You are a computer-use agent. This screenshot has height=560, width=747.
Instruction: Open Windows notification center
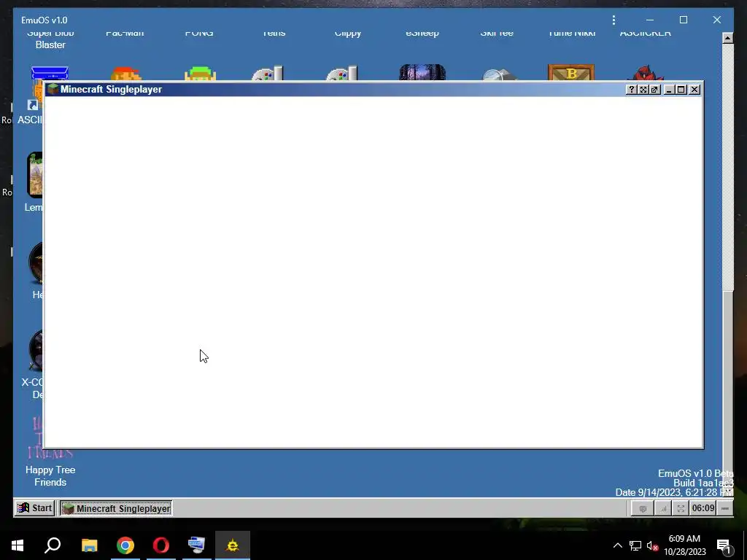(x=724, y=546)
